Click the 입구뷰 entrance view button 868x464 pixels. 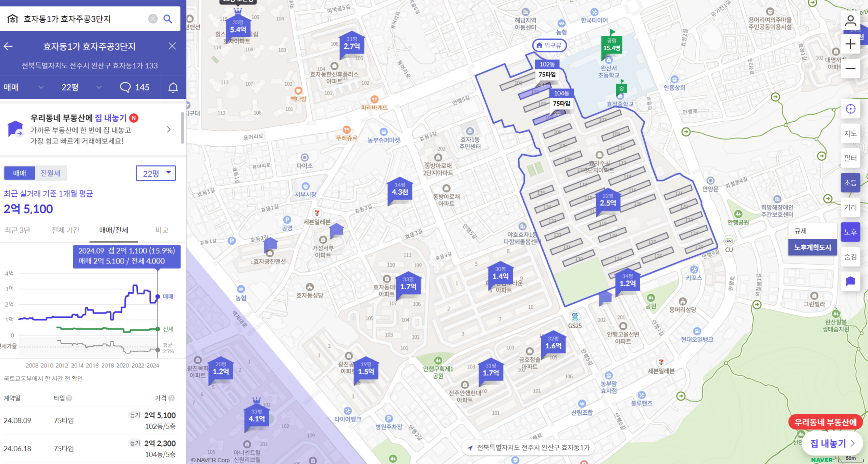pyautogui.click(x=549, y=45)
